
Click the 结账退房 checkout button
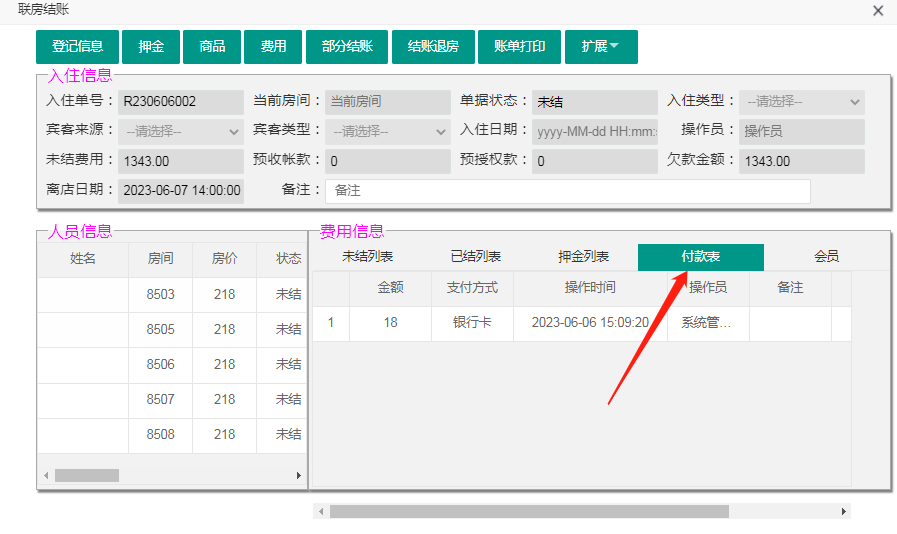tap(433, 47)
